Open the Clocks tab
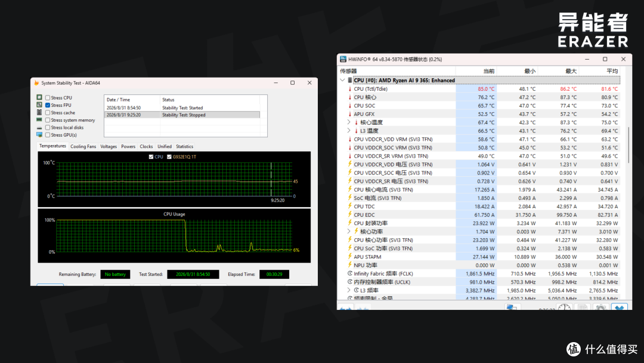Image resolution: width=644 pixels, height=363 pixels. 146,146
